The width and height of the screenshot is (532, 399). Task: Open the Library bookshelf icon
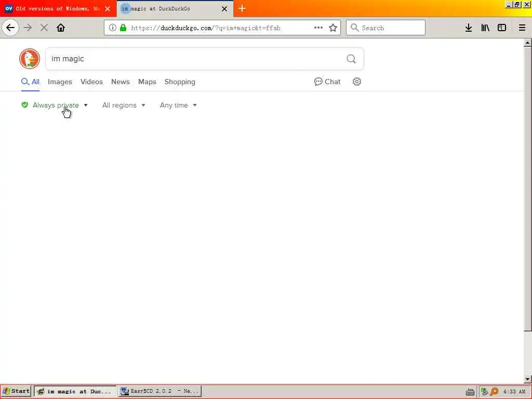coord(485,28)
